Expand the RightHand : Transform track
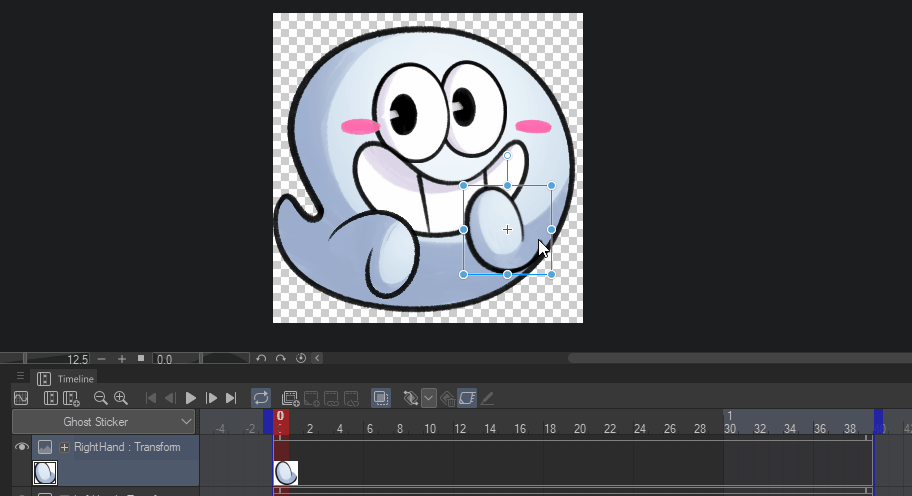 [64, 447]
